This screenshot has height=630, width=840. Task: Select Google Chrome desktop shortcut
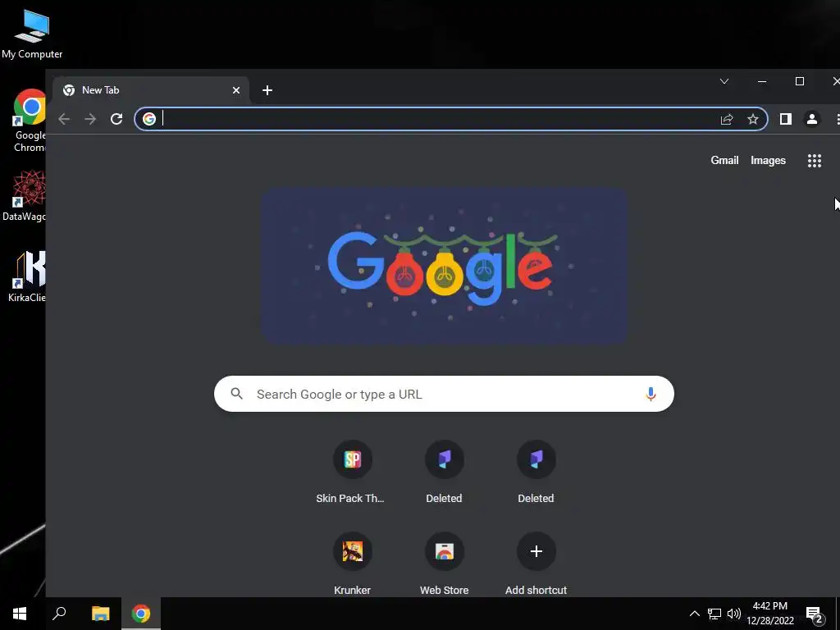pos(30,121)
